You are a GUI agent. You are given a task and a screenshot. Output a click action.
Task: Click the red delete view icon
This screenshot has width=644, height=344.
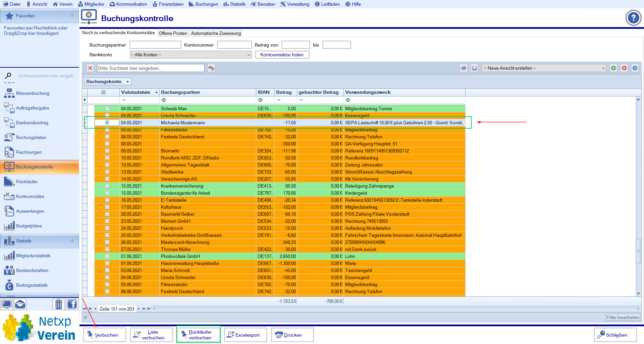pos(624,68)
